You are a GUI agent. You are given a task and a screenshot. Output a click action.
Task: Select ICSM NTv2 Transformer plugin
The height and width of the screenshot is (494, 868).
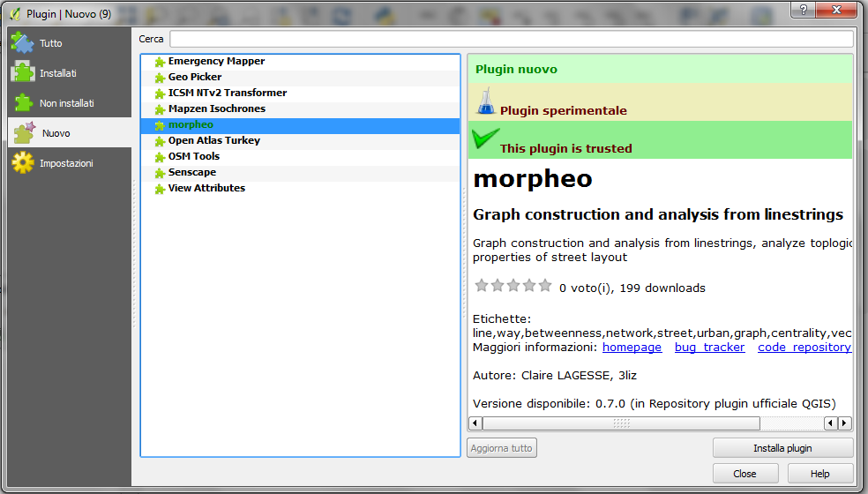[x=300, y=93]
